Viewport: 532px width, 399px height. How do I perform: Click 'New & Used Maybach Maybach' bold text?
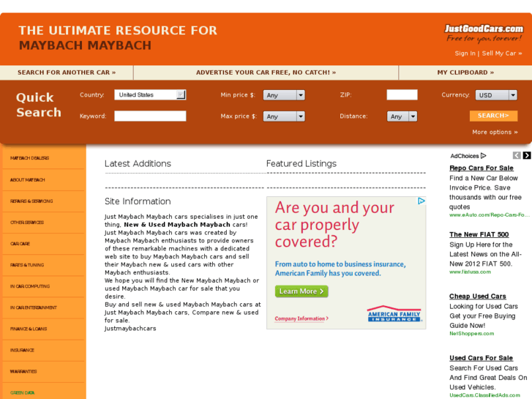(177, 225)
